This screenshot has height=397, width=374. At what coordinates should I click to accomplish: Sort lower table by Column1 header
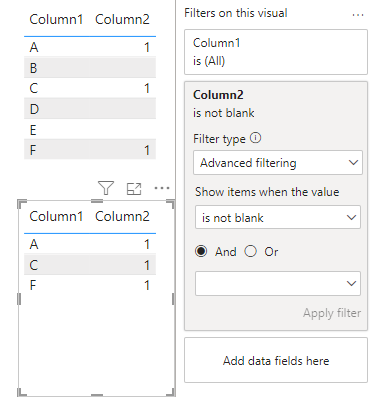[56, 216]
